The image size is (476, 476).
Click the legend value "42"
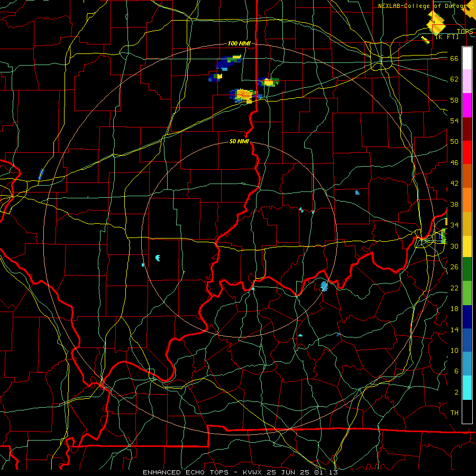tap(454, 184)
